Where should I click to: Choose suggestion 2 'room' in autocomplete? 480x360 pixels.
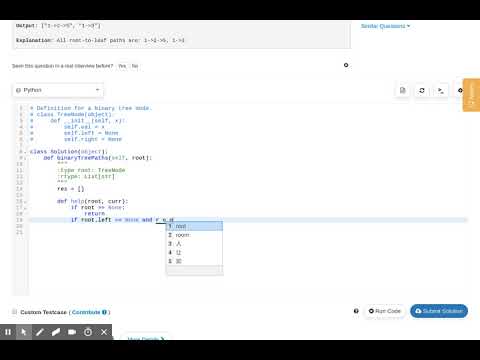194,235
